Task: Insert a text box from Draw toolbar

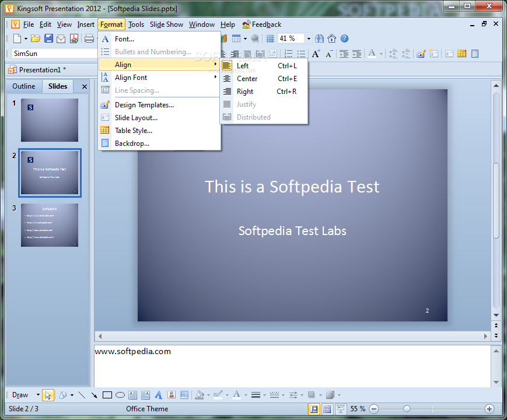Action: [132, 395]
